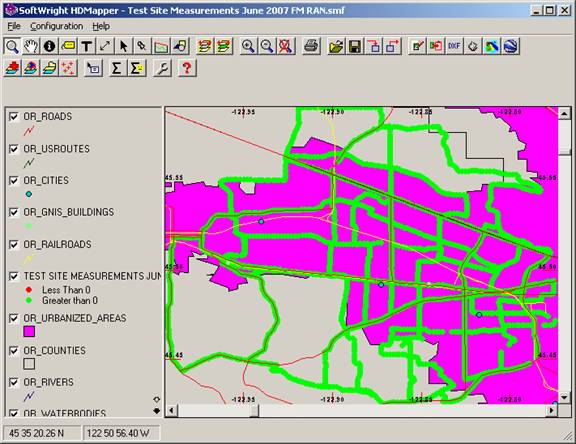Click the DXF export icon
The height and width of the screenshot is (444, 576).
[454, 46]
